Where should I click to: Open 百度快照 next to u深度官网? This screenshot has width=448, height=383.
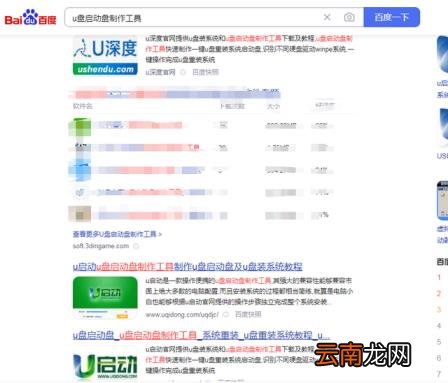pyautogui.click(x=205, y=72)
